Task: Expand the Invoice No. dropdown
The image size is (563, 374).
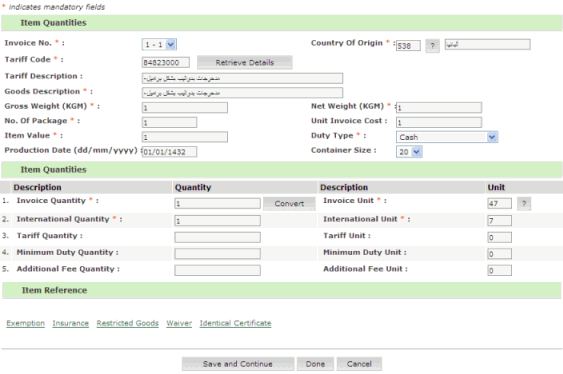Action: 159,45
